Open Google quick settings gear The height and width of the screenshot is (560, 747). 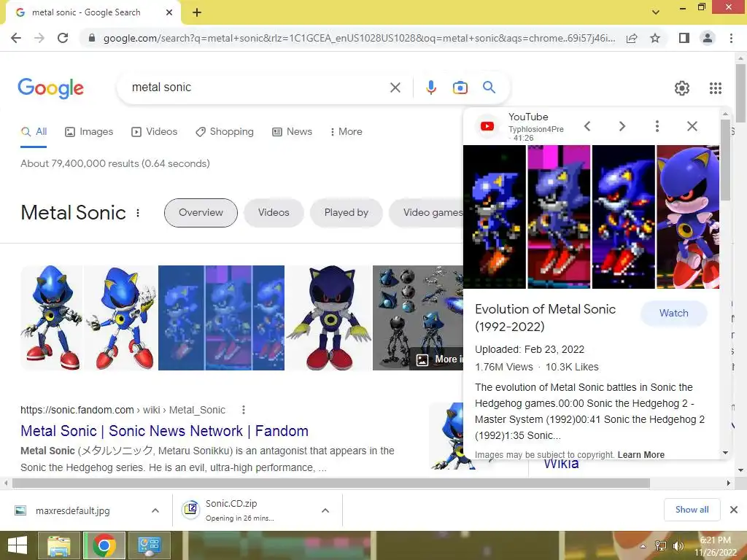point(682,88)
